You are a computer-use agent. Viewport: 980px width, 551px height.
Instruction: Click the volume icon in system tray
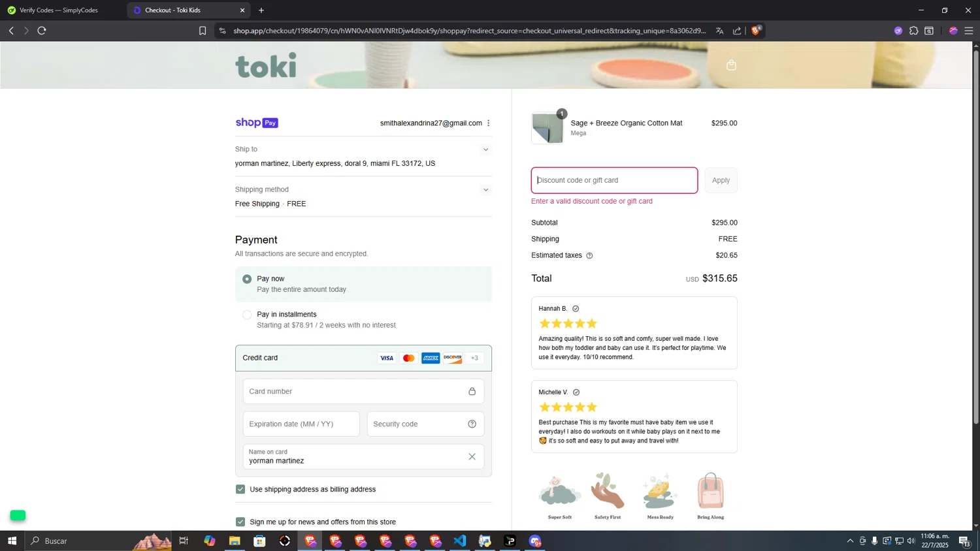pyautogui.click(x=911, y=541)
